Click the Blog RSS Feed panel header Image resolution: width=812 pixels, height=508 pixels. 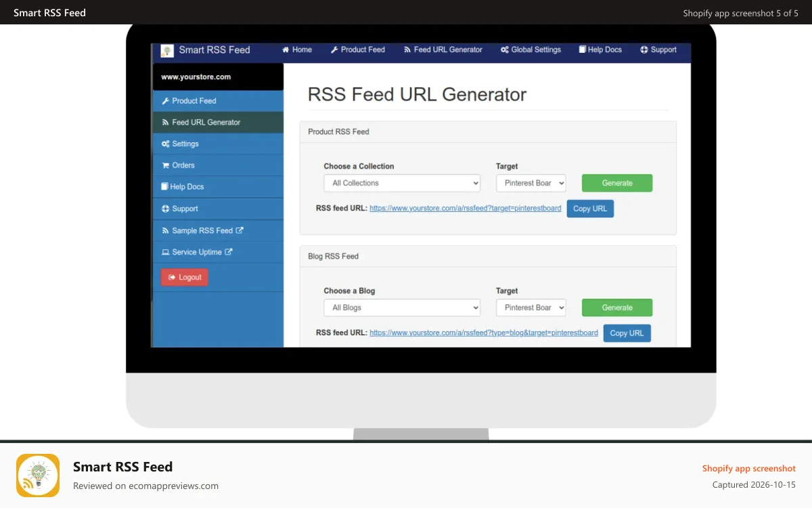[488, 257]
